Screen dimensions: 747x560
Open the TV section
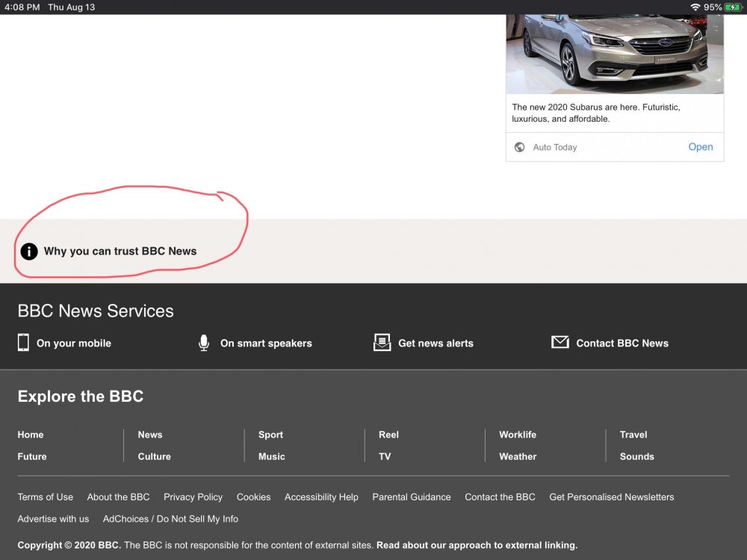[385, 457]
